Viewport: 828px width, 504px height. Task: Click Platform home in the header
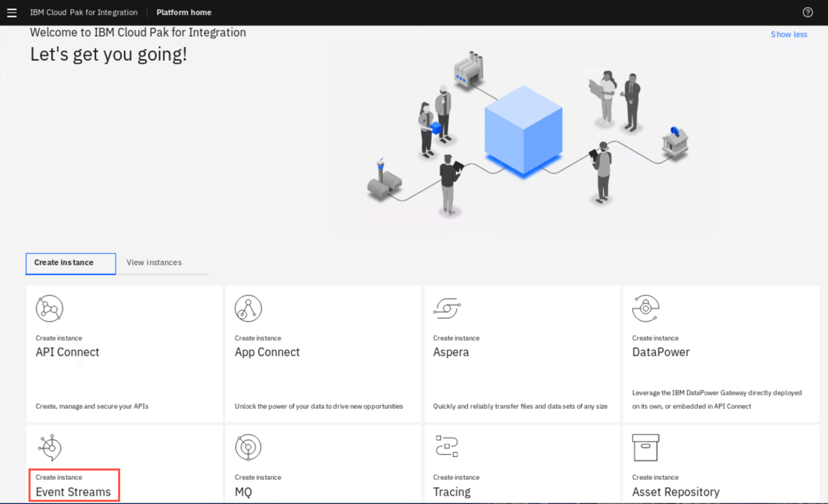184,13
